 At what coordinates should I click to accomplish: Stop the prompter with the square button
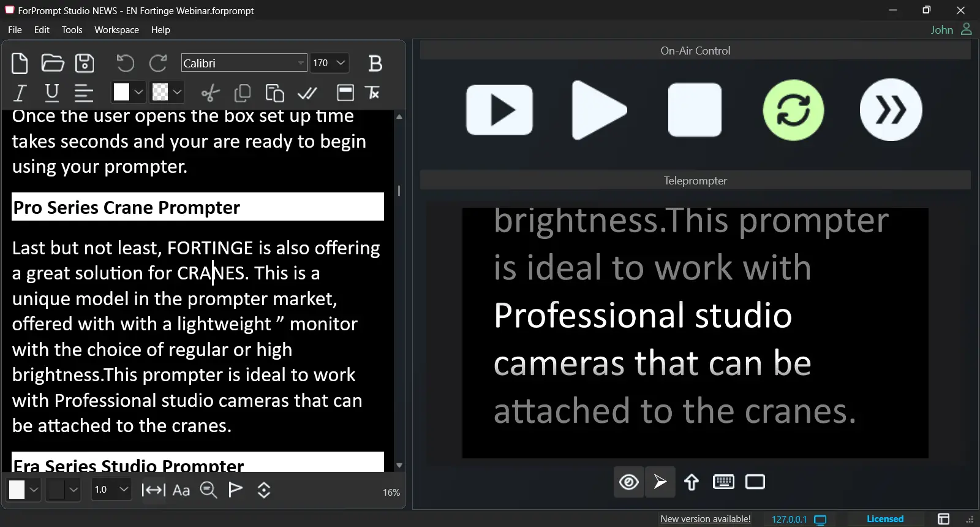click(x=695, y=110)
